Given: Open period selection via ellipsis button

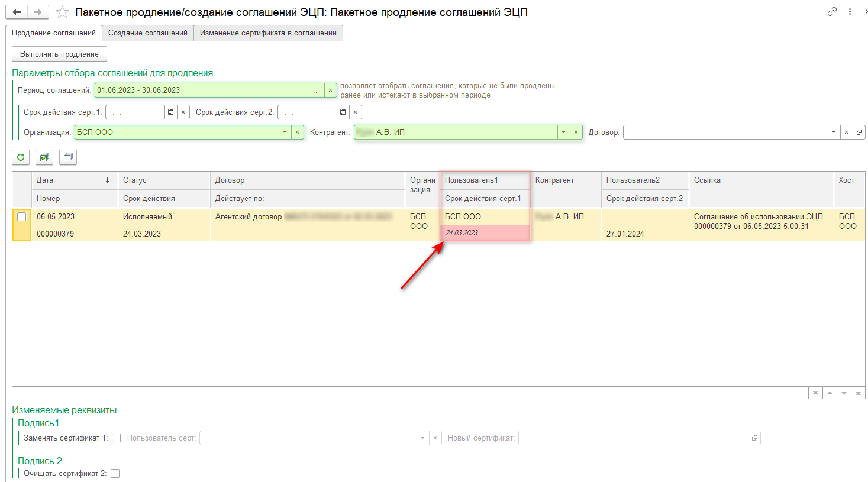Looking at the screenshot, I should [x=318, y=90].
